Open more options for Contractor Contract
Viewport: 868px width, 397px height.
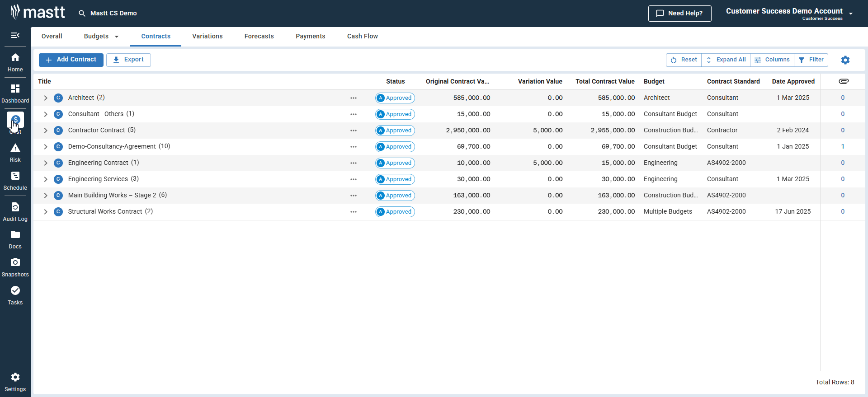click(353, 131)
